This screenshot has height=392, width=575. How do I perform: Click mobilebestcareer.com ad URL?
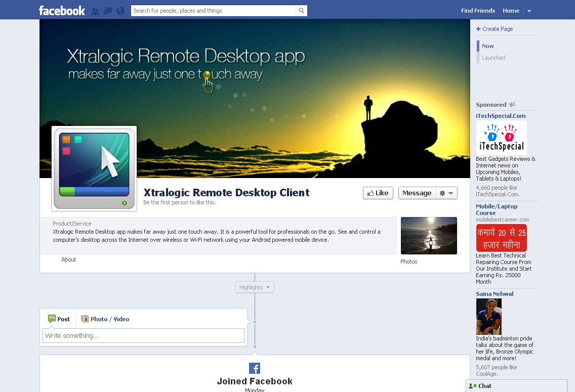[x=503, y=220]
